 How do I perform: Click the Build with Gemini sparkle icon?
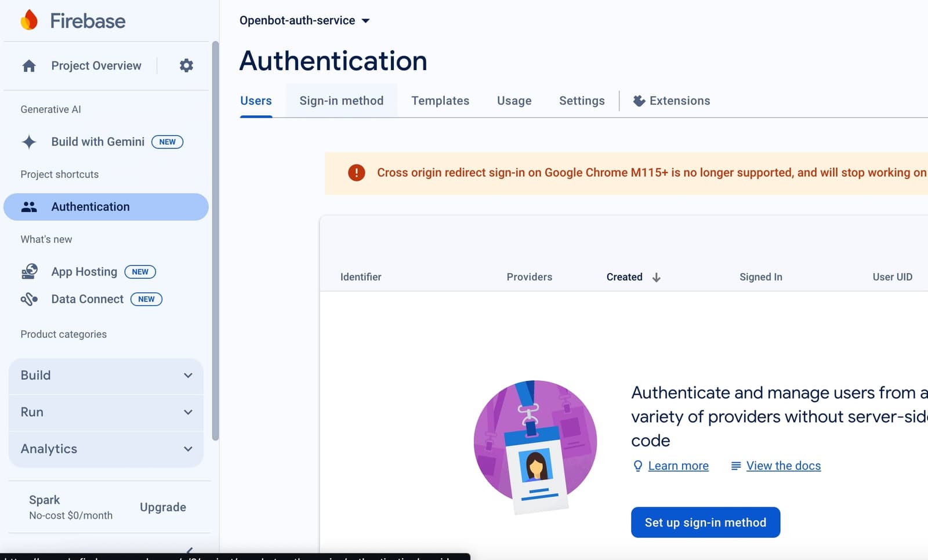click(x=29, y=141)
